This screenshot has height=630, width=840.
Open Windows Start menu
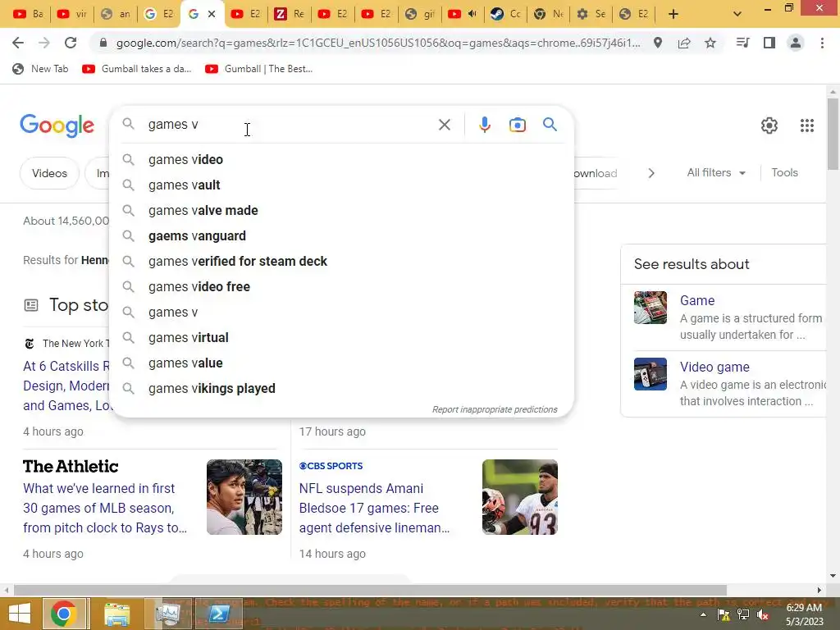(x=20, y=614)
